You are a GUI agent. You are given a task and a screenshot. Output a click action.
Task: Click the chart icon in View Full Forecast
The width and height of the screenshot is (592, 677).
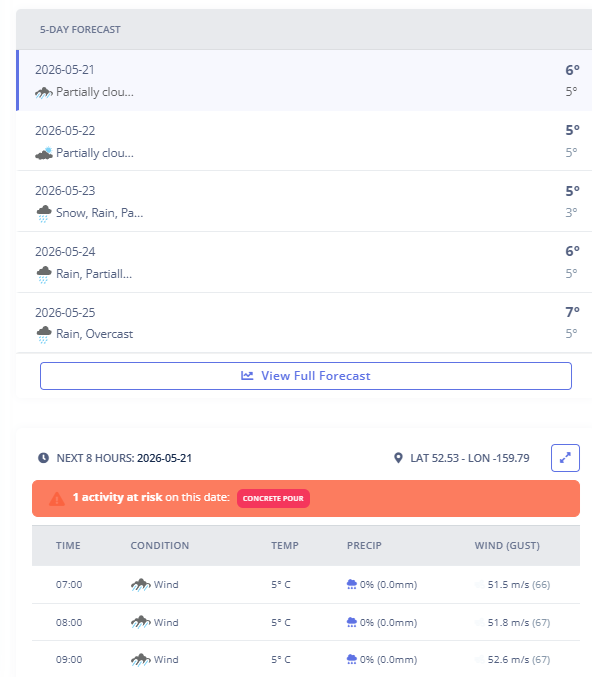(247, 376)
